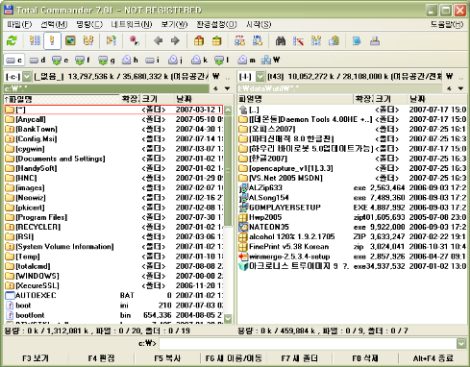Open the 환경설정(O) menu
This screenshot has width=470, height=367.
pyautogui.click(x=217, y=24)
